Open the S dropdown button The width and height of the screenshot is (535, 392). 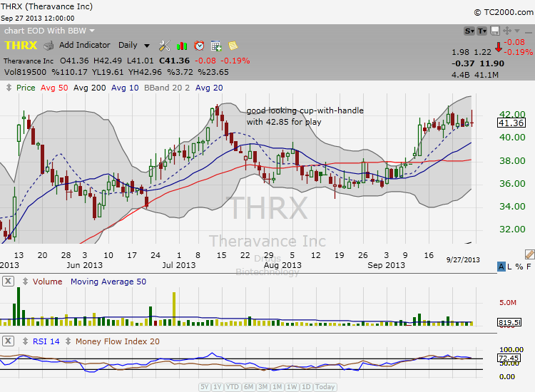click(x=469, y=31)
